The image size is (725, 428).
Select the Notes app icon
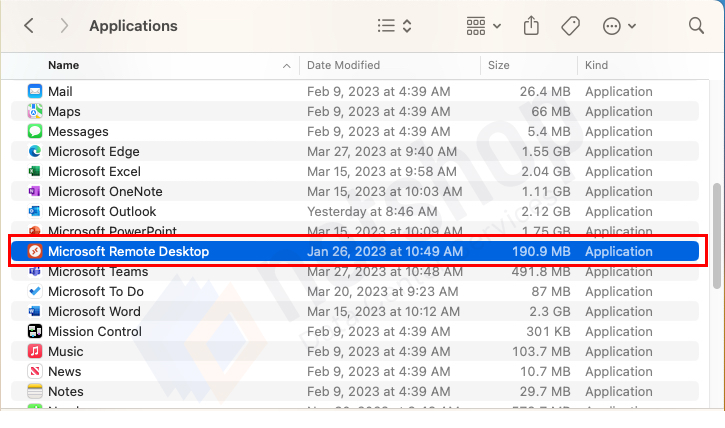(x=35, y=391)
